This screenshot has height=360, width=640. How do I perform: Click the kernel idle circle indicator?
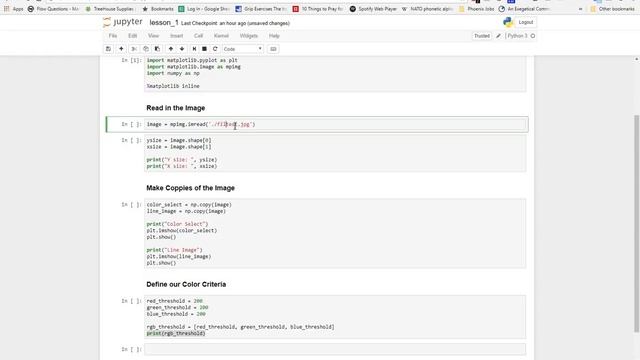(533, 36)
